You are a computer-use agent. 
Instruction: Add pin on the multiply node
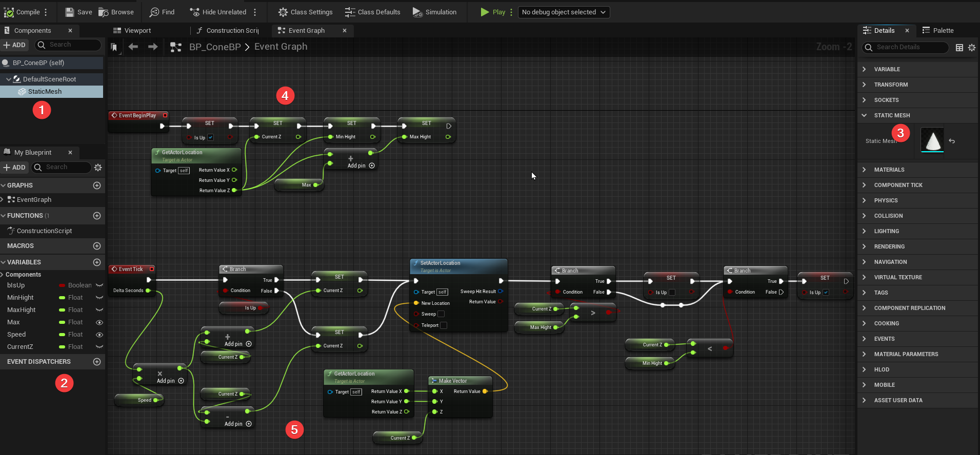pos(170,381)
